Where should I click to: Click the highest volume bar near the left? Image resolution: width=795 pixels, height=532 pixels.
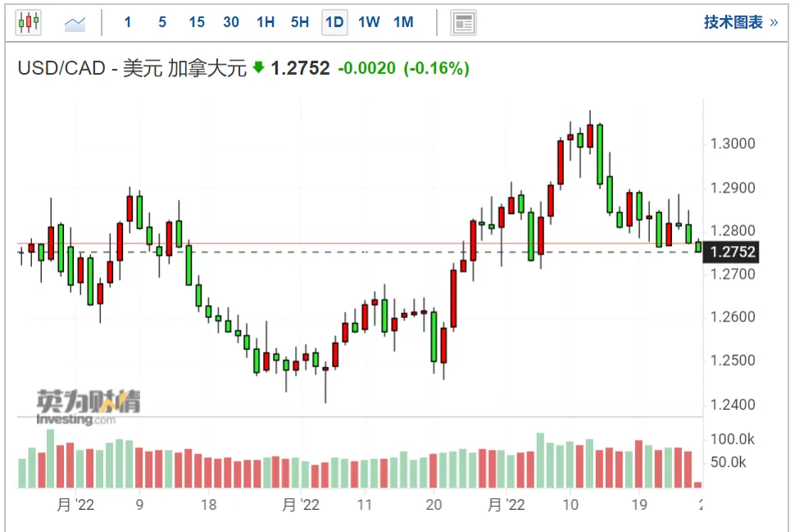coord(50,458)
